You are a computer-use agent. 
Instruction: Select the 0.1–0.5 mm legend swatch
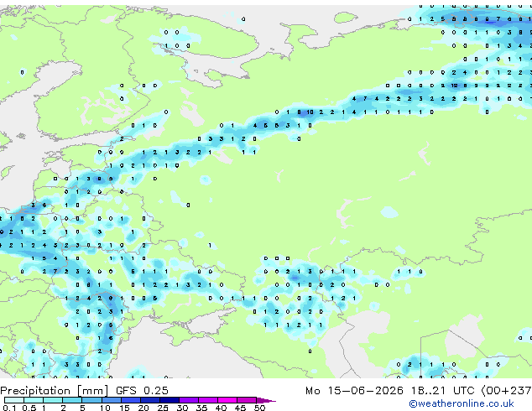pyautogui.click(x=14, y=400)
